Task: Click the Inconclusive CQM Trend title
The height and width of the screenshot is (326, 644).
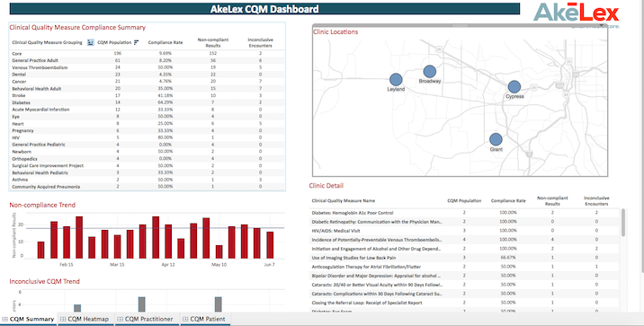Action: pyautogui.click(x=44, y=282)
